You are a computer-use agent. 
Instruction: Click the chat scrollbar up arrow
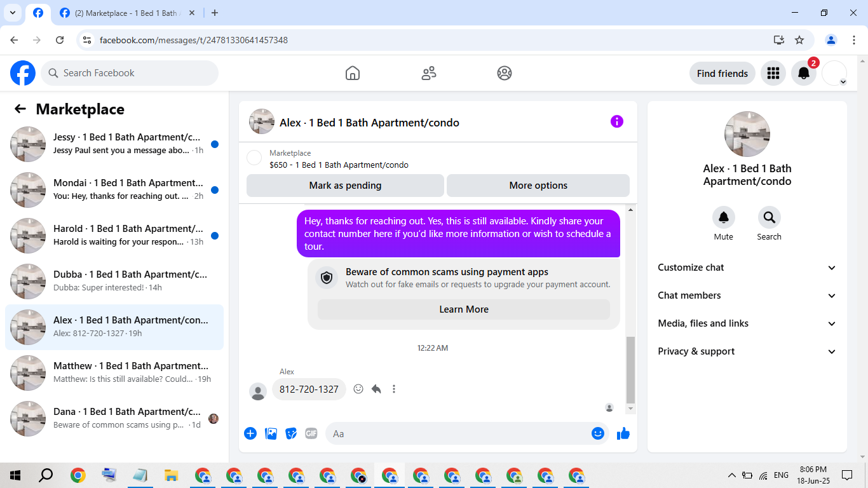click(630, 210)
